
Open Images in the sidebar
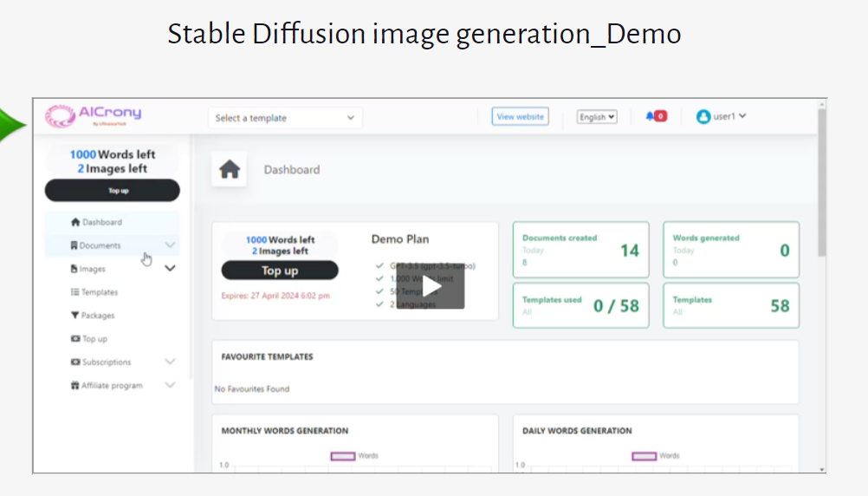[x=113, y=269]
